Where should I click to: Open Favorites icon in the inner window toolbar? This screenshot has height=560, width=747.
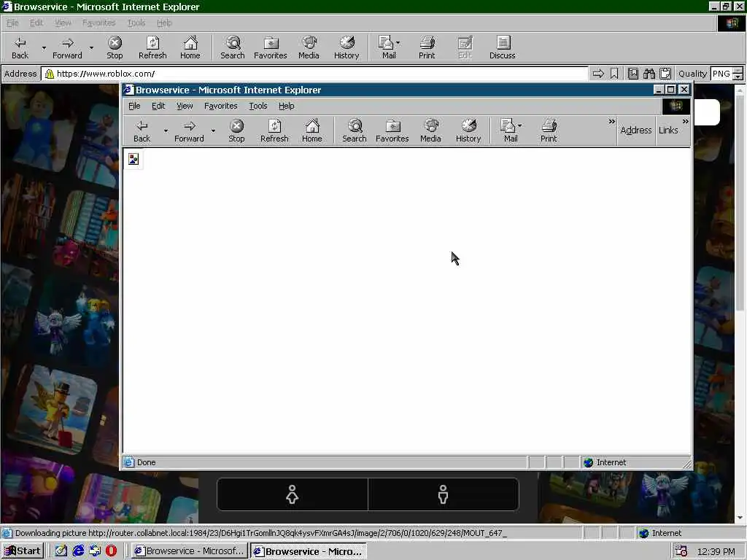[392, 131]
